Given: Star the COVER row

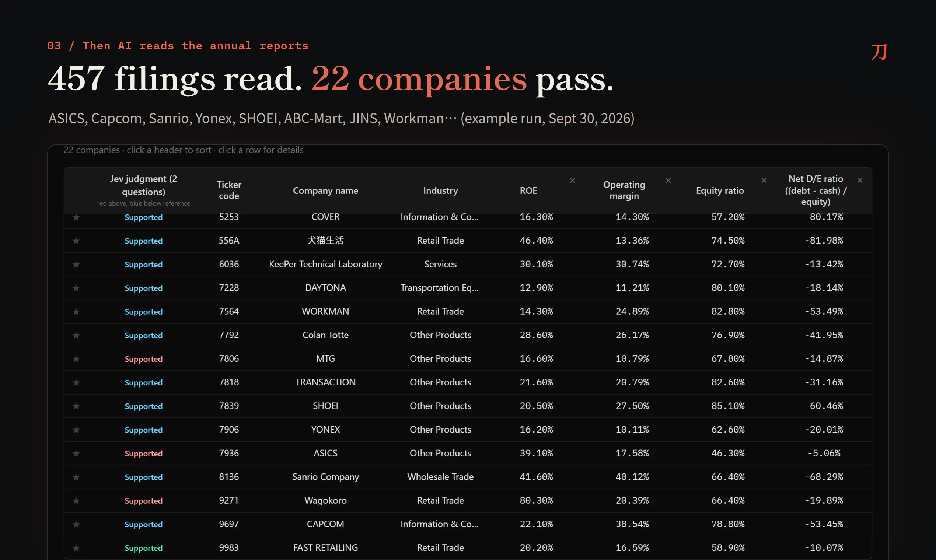Looking at the screenshot, I should click(x=76, y=217).
